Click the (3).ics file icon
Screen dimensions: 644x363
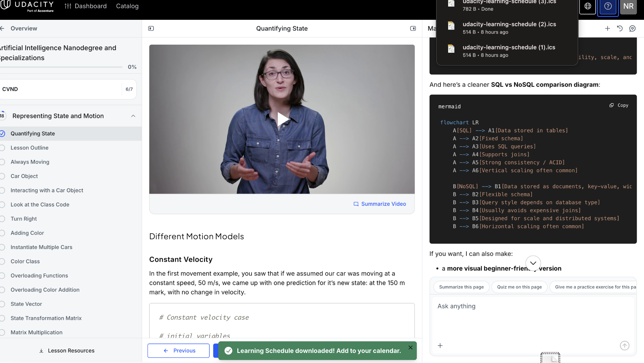(451, 3)
